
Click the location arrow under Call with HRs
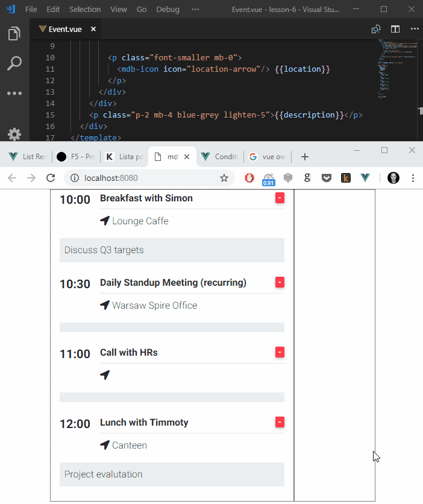(x=105, y=375)
